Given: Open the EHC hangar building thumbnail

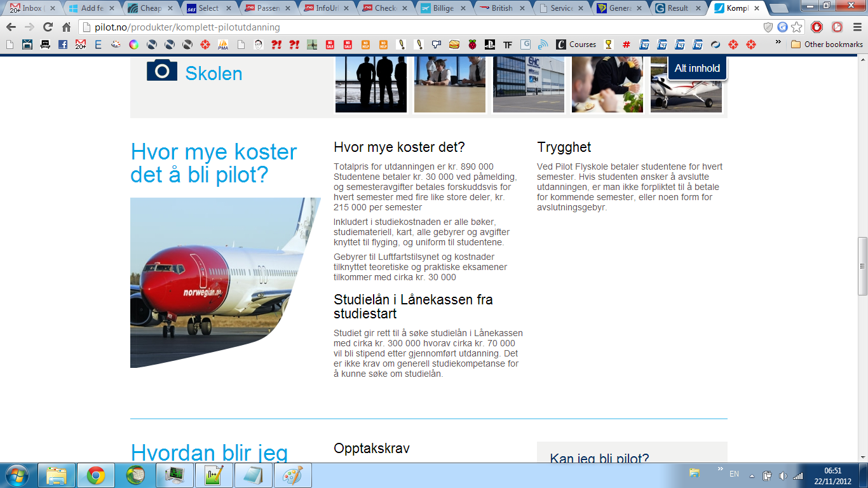Looking at the screenshot, I should 529,84.
